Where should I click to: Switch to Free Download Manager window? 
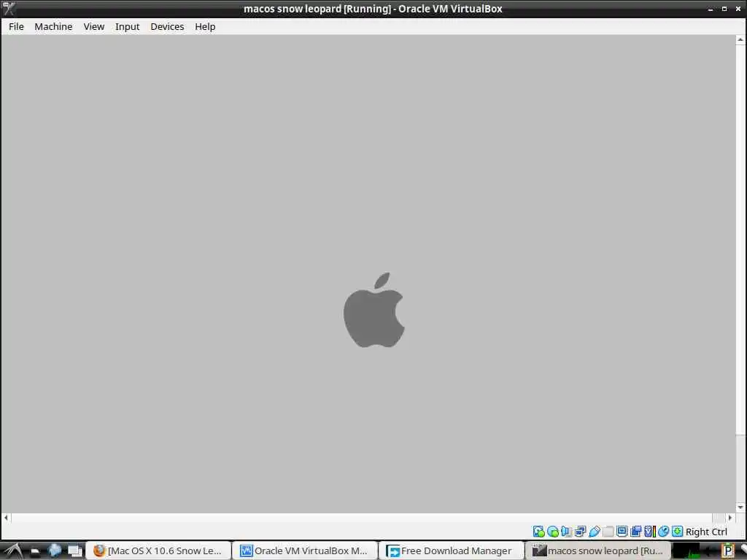click(x=451, y=551)
